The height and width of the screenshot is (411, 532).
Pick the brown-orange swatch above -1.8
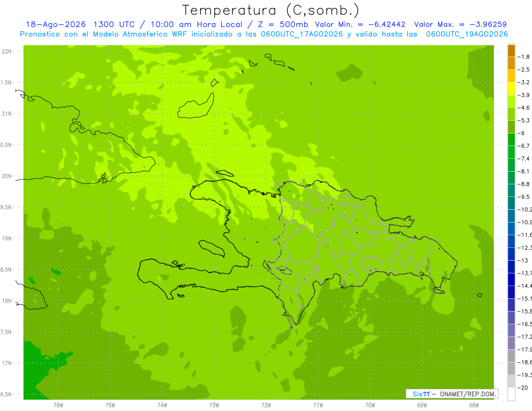(511, 51)
